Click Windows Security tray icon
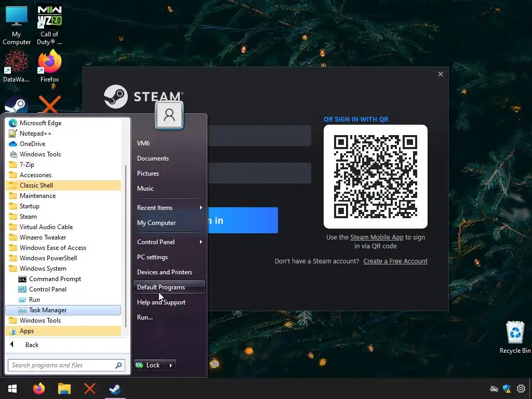532x399 pixels. point(507,389)
